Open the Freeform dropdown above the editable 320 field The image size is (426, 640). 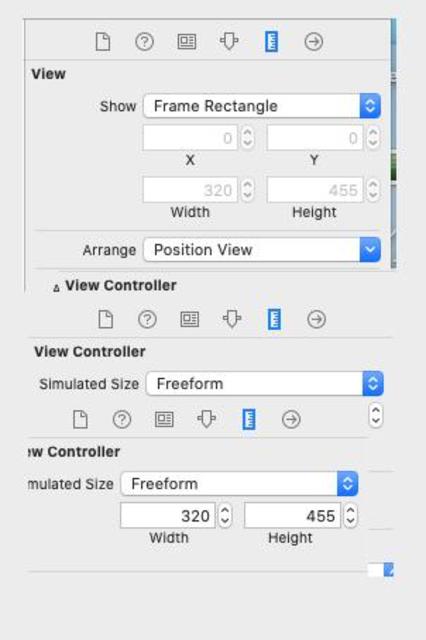click(240, 484)
